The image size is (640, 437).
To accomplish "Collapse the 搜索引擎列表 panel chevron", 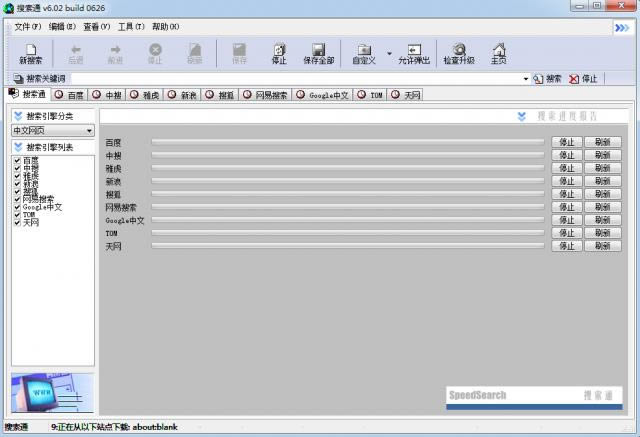I will click(x=18, y=147).
